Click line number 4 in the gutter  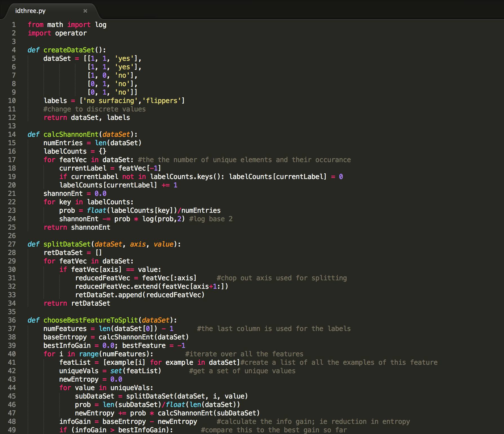(14, 50)
